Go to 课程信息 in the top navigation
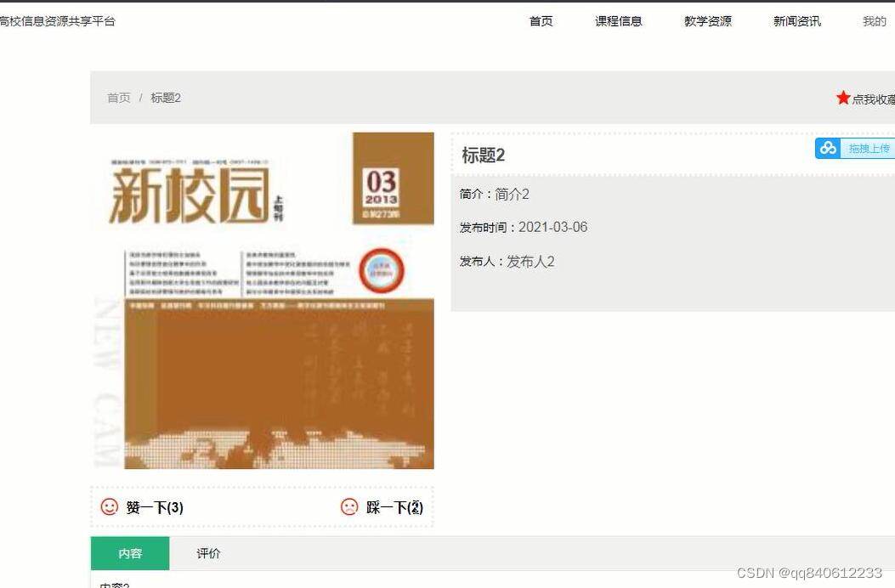This screenshot has width=895, height=588. 619,21
